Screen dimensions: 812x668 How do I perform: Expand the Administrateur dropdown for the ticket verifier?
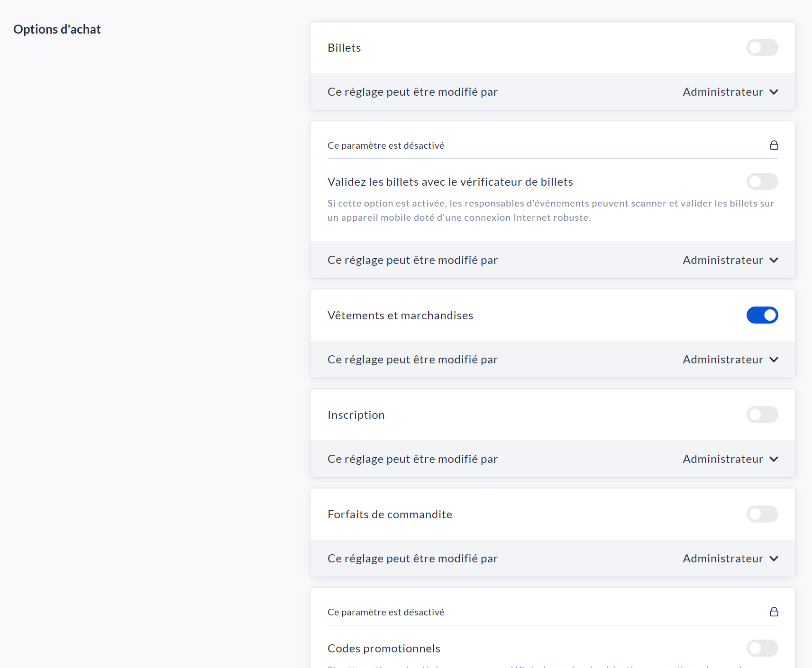[x=730, y=260]
